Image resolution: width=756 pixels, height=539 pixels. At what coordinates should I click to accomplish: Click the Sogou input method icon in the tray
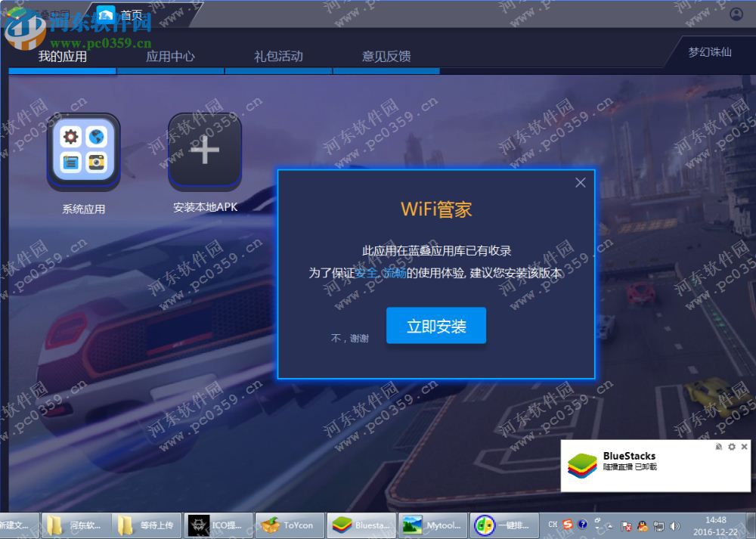[x=566, y=525]
